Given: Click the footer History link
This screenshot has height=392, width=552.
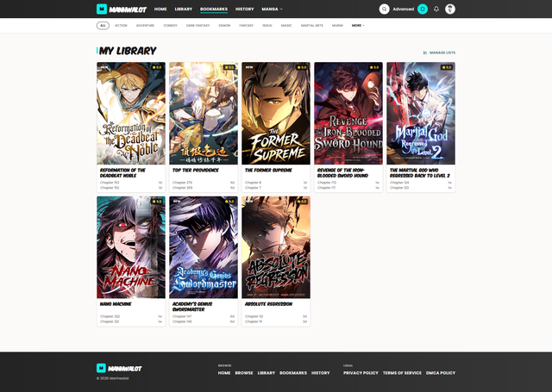Looking at the screenshot, I should click(320, 373).
